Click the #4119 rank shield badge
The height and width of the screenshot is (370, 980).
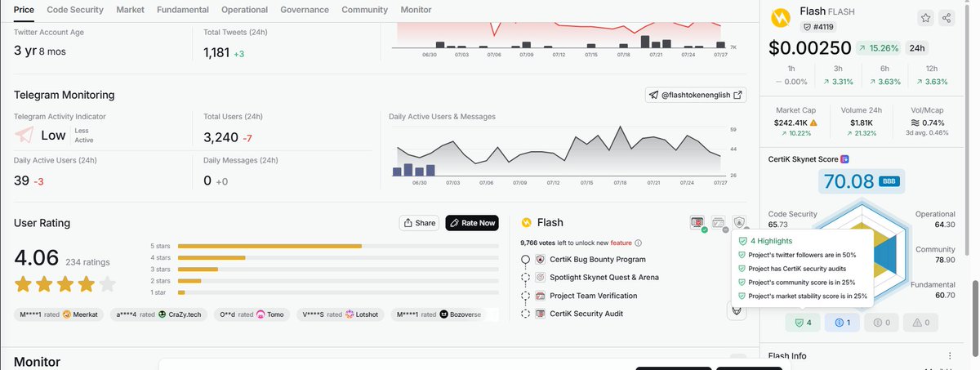[817, 27]
